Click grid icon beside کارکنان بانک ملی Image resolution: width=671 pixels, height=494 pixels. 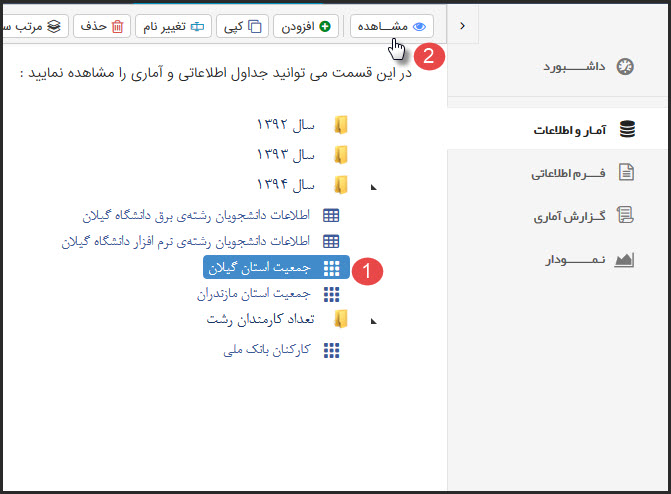point(331,350)
